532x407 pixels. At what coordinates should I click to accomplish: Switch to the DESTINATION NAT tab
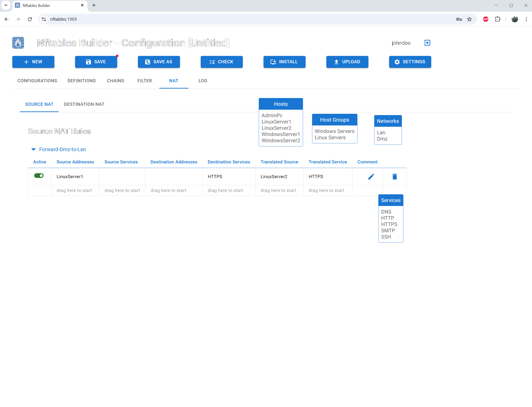[x=84, y=104]
